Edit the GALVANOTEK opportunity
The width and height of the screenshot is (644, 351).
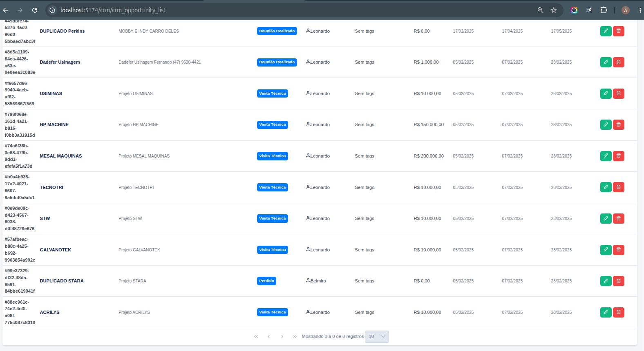606,250
